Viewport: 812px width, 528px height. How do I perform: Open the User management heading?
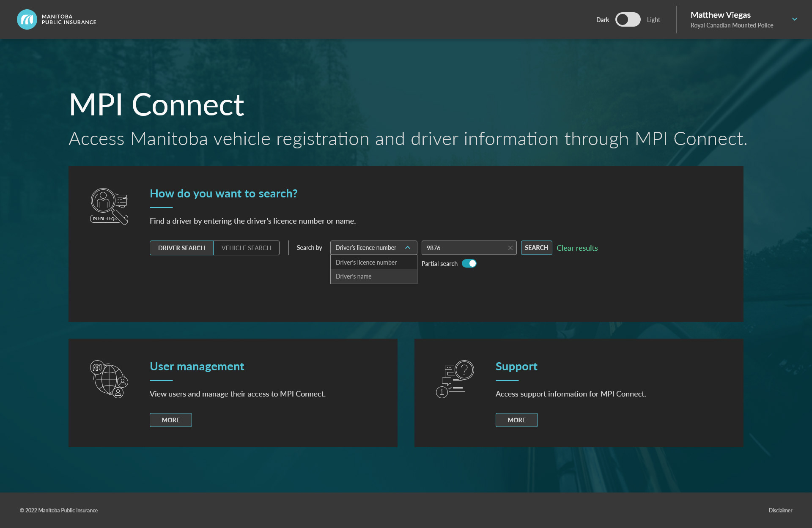click(x=197, y=367)
